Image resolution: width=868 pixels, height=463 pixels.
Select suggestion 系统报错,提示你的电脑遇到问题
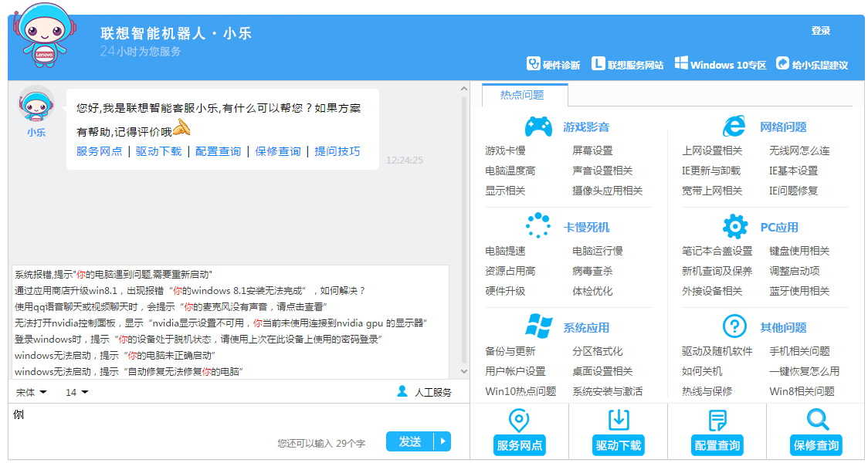click(114, 275)
